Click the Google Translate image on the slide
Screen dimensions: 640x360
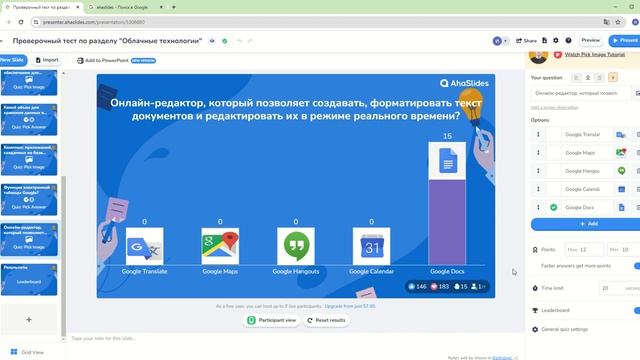coord(144,246)
